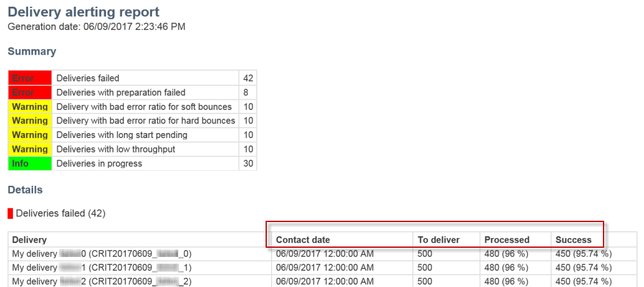Click the green Info label
644x287 pixels.
[30, 163]
